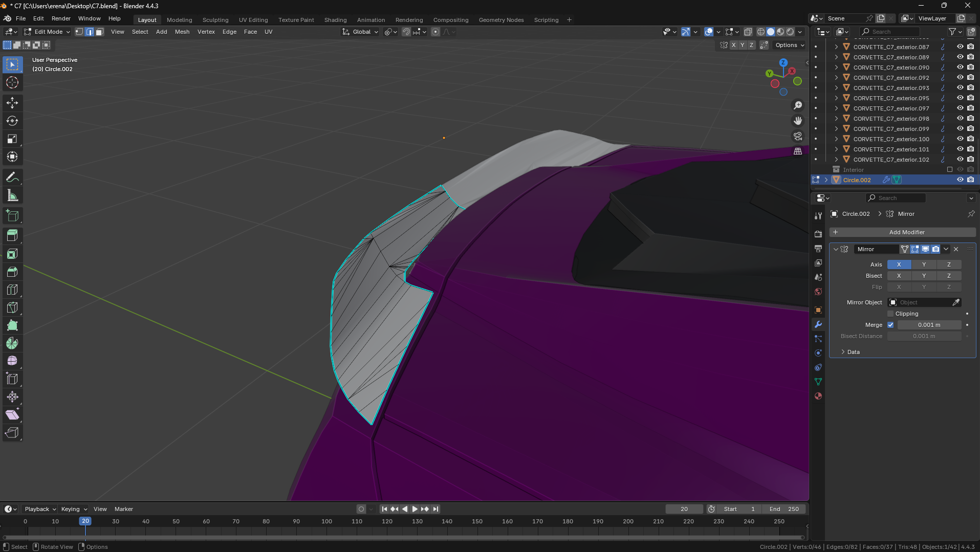
Task: Open the Render menu
Action: [x=61, y=18]
